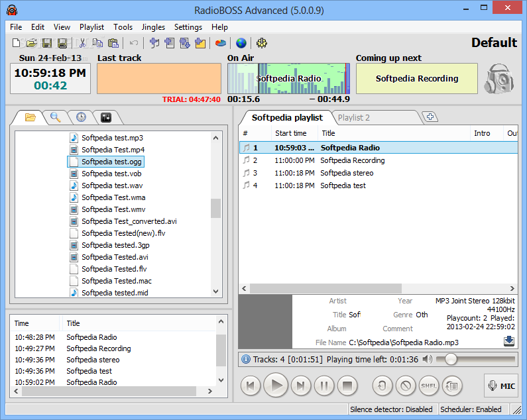Viewport: 527px width, 420px height.
Task: Click the history list up scroll arrow
Action: coord(221,321)
